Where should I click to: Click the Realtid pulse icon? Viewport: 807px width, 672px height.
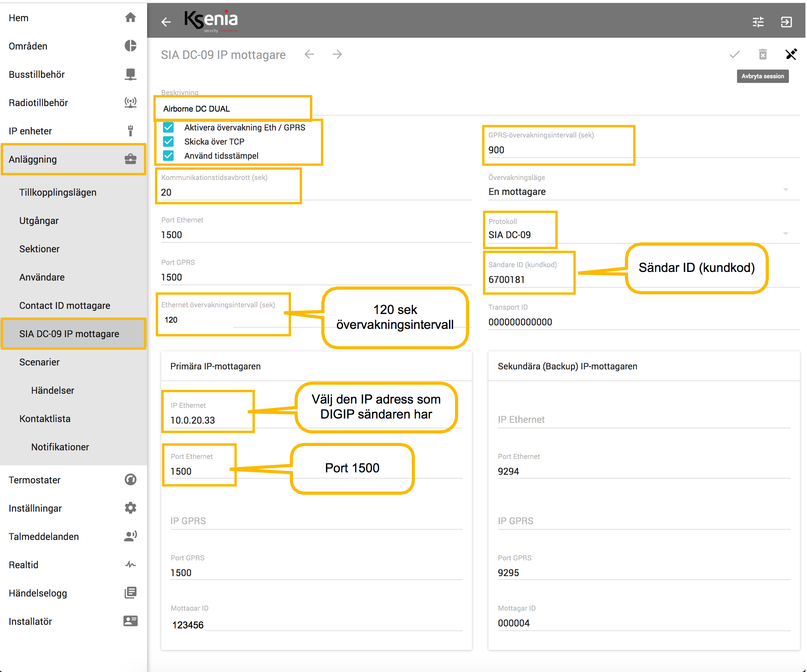click(x=131, y=565)
